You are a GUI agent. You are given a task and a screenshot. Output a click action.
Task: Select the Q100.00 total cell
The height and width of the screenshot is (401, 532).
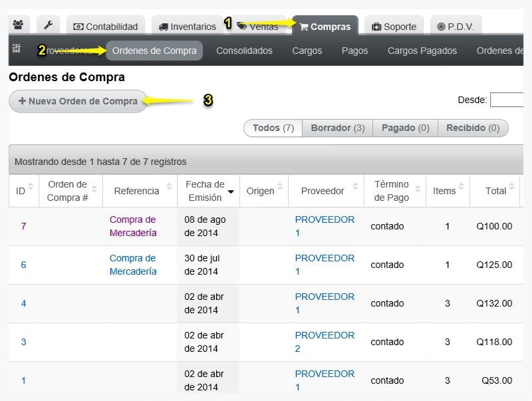[494, 226]
